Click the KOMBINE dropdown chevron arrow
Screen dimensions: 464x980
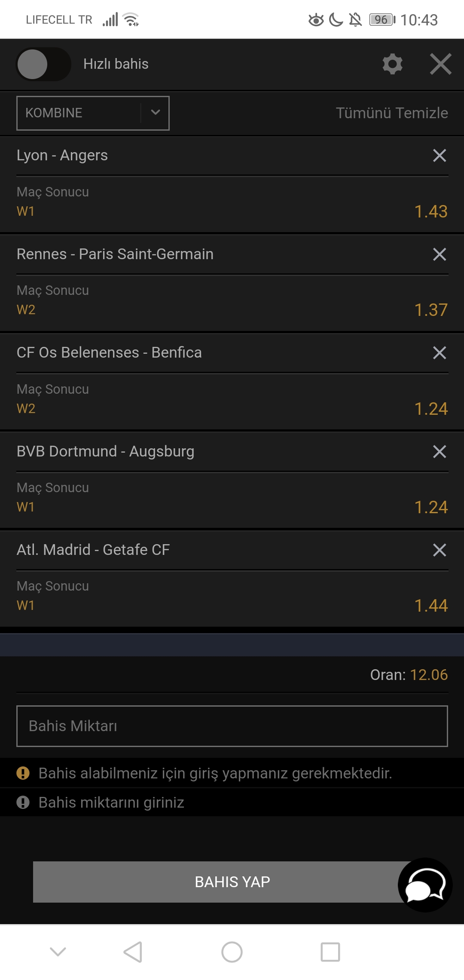(x=156, y=113)
